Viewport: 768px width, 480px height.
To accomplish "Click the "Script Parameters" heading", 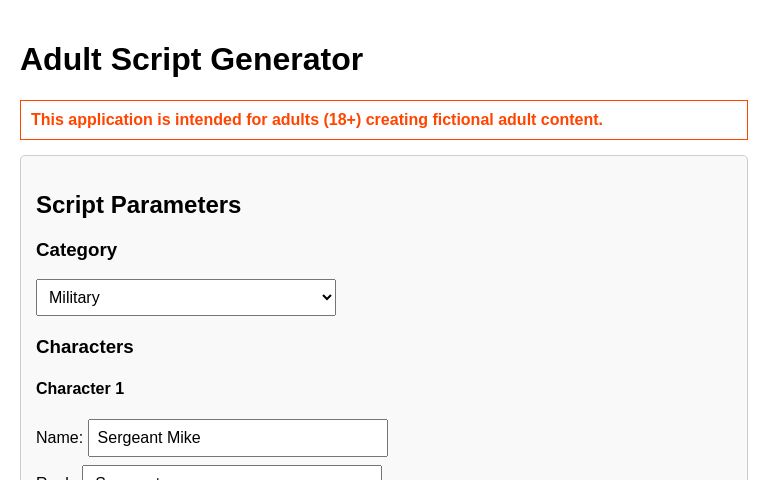I will coord(138,205).
